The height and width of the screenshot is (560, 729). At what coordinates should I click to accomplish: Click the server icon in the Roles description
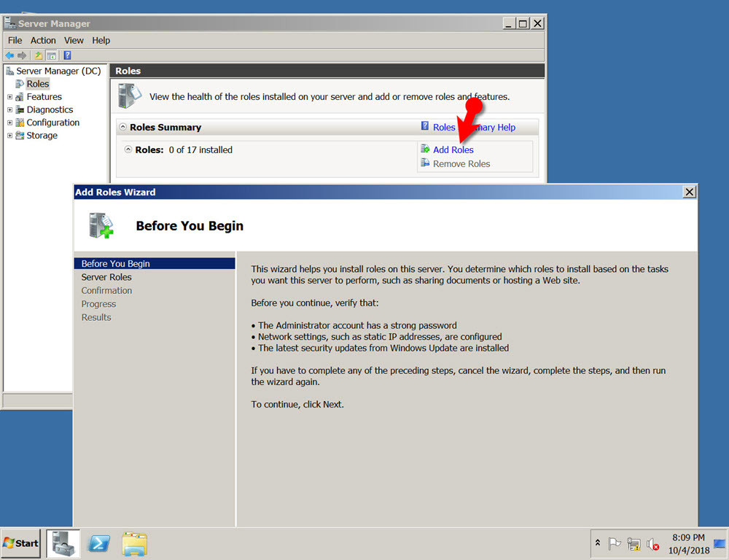pos(130,96)
